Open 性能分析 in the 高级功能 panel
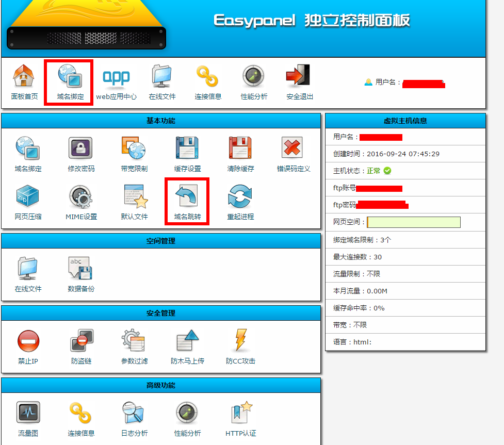 coord(187,413)
